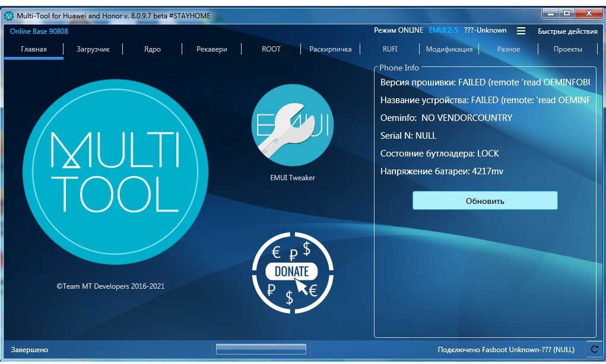The width and height of the screenshot is (606, 364).
Task: Click the Serial N: NULL line
Action: 408,136
